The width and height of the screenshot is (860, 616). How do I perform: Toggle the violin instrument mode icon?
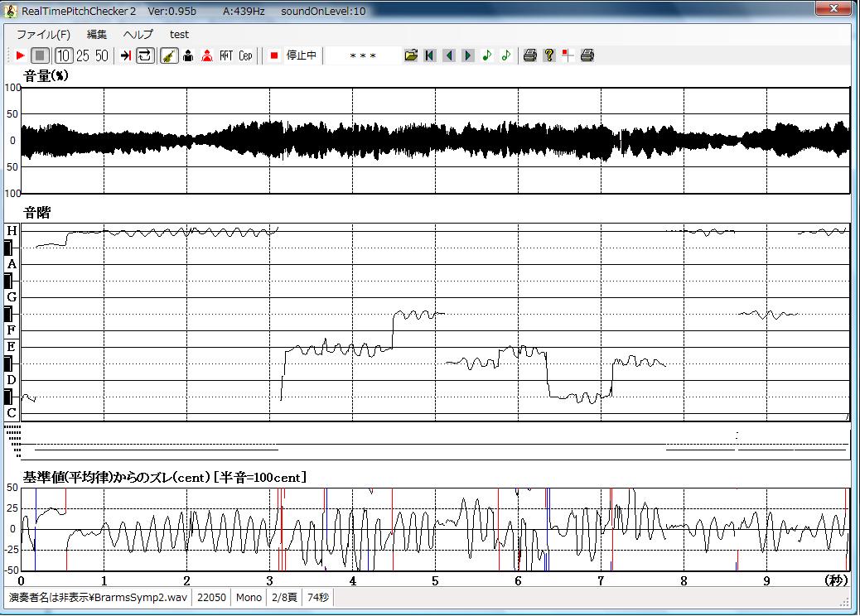pos(169,55)
